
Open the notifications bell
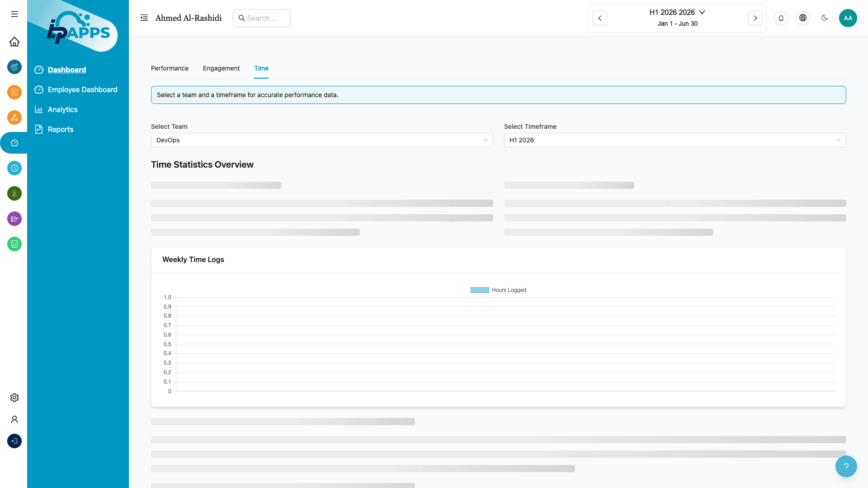tap(781, 18)
